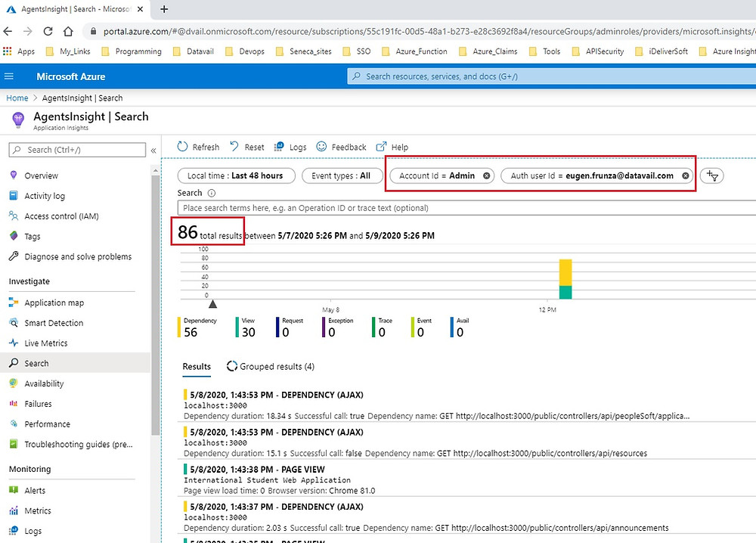Click inside the search terms input field
Image resolution: width=756 pixels, height=543 pixels.
pos(378,206)
